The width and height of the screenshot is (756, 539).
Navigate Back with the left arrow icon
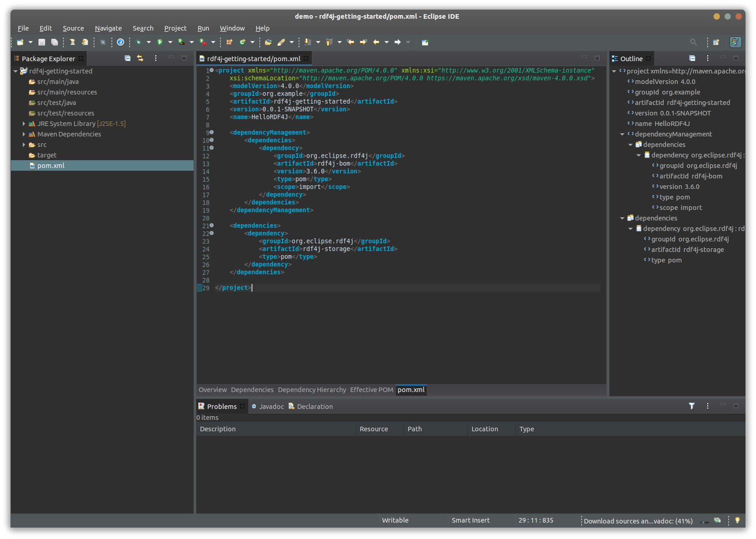(376, 42)
